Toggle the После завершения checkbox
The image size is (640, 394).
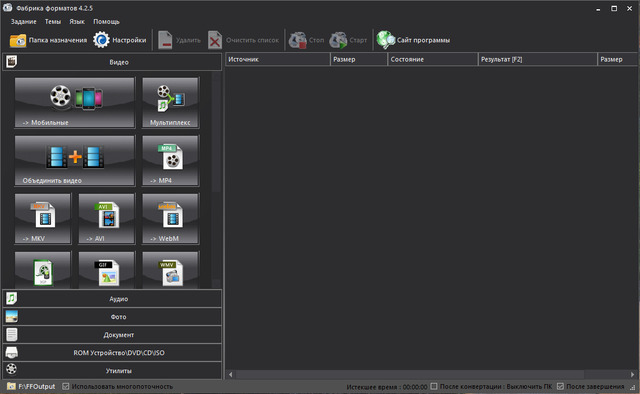click(x=560, y=386)
